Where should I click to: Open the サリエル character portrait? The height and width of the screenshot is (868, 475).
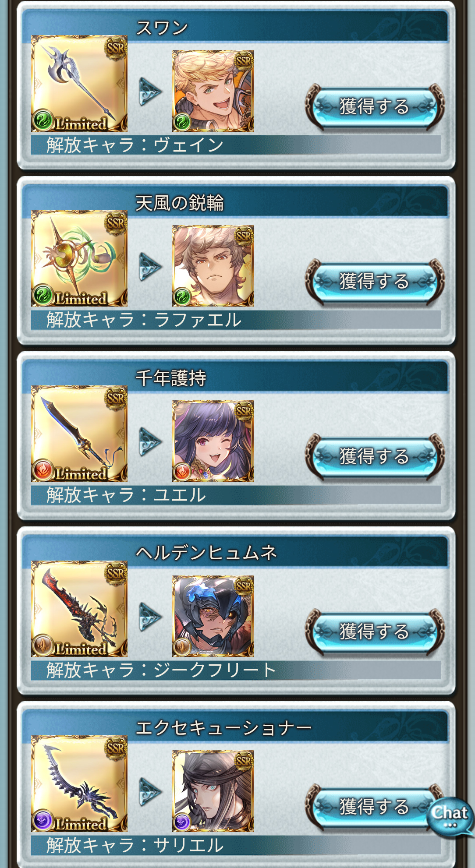click(x=213, y=791)
